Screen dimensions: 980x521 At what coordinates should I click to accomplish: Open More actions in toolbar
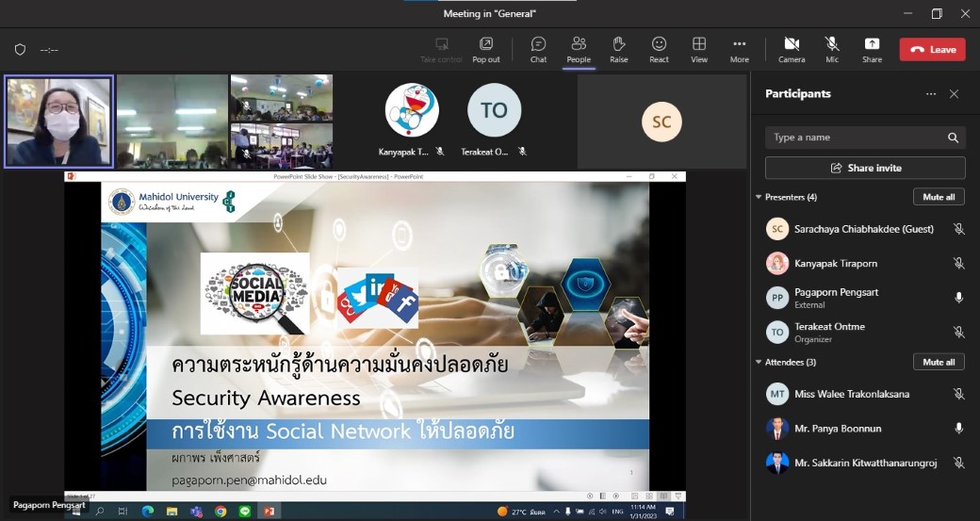[x=740, y=49]
